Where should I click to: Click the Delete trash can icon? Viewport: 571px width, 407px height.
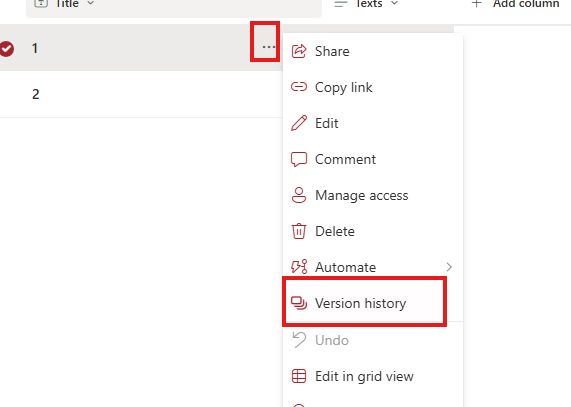pos(299,231)
